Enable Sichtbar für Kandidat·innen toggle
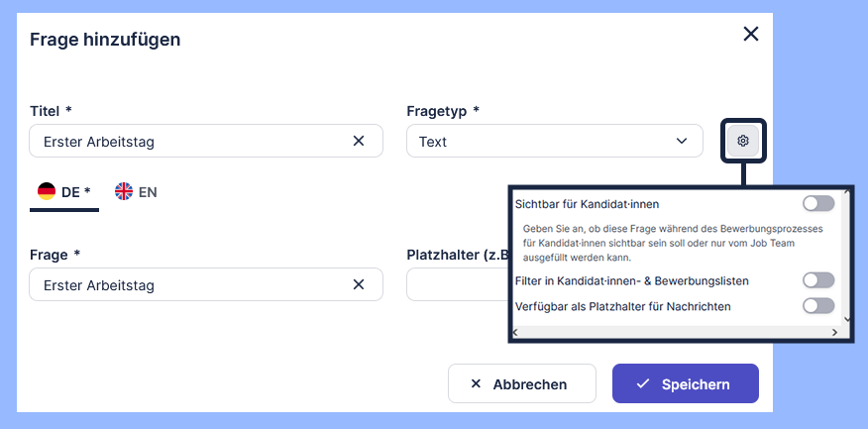Image resolution: width=868 pixels, height=429 pixels. (818, 203)
